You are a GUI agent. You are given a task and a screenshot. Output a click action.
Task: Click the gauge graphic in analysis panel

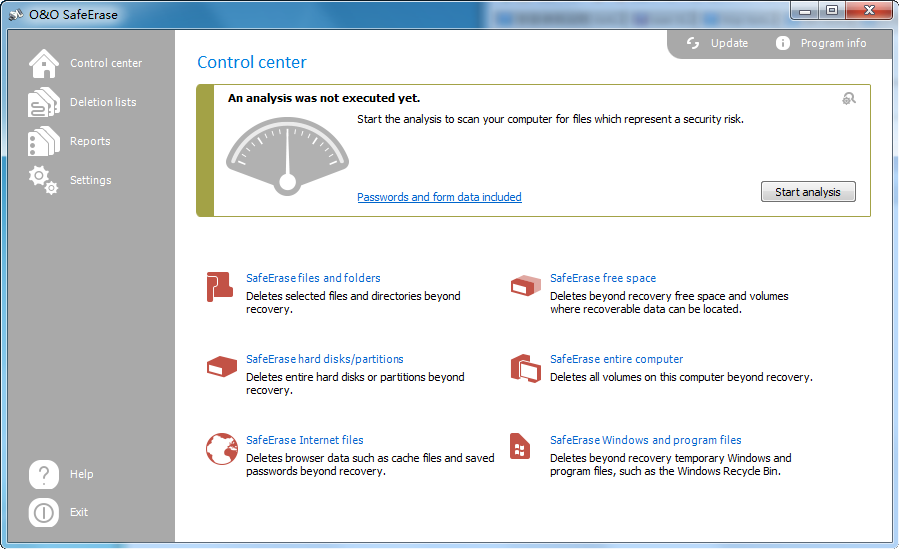tap(288, 156)
